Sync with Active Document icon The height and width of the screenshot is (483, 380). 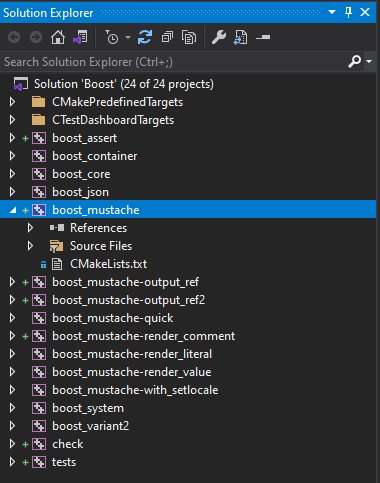[145, 37]
